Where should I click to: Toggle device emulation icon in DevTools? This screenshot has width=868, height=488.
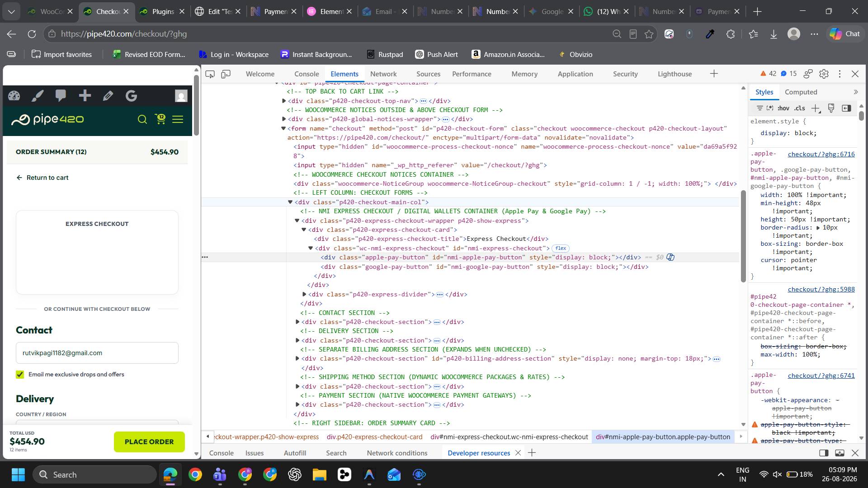click(226, 74)
